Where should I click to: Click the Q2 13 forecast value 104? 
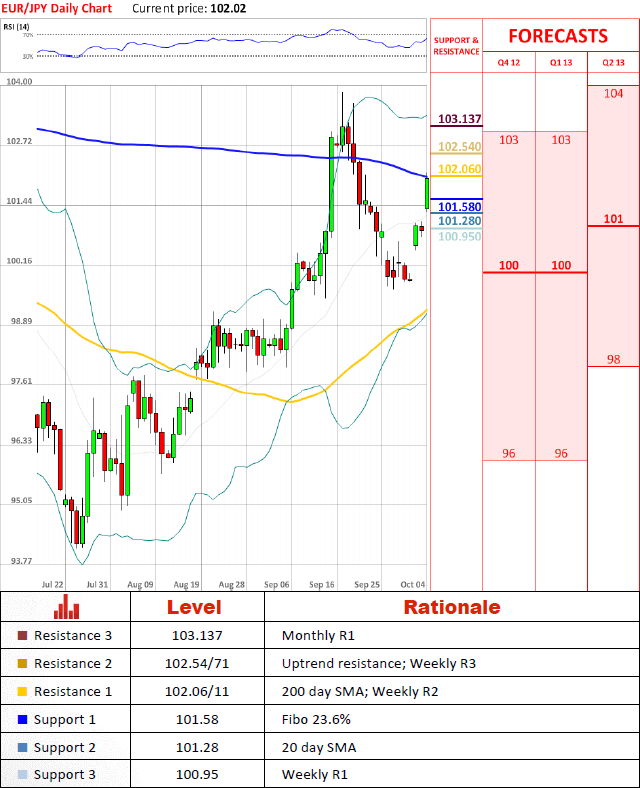pyautogui.click(x=613, y=93)
